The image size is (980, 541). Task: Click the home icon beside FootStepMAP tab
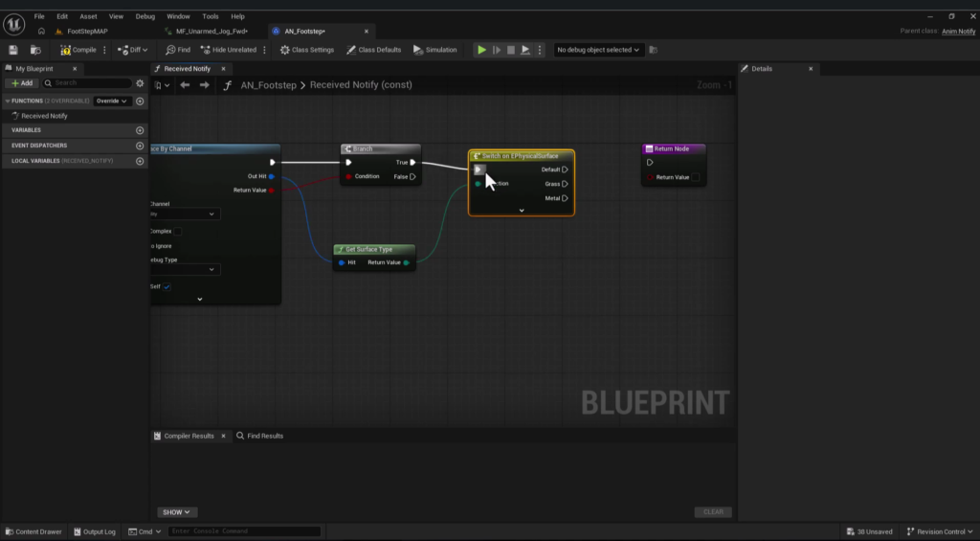[41, 32]
